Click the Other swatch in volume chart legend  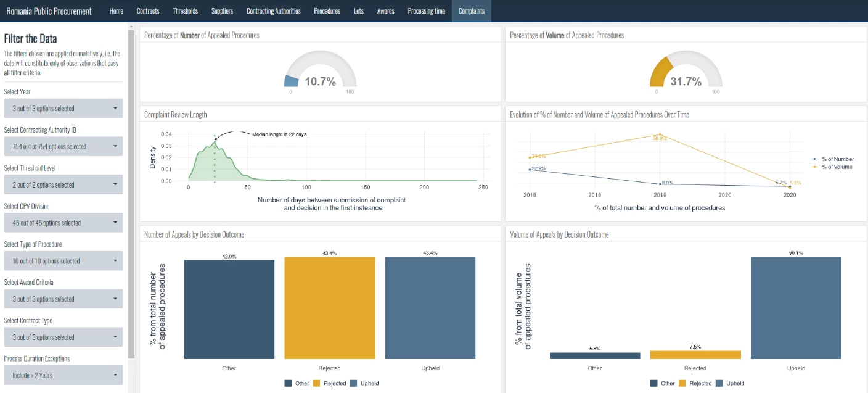(x=653, y=383)
